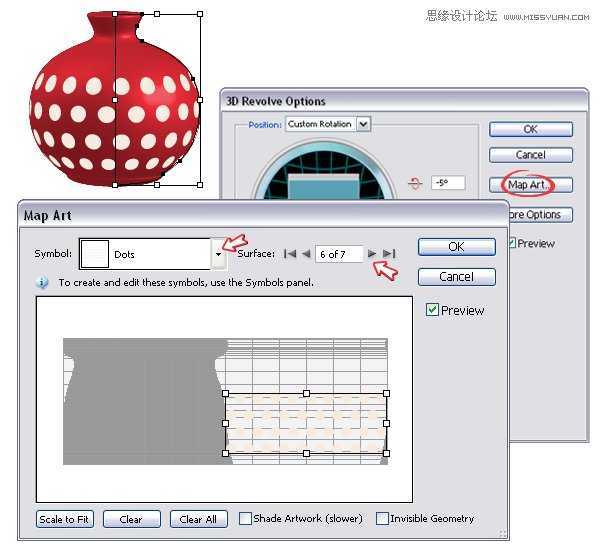The width and height of the screenshot is (600, 550).
Task: Click the mapped dots artwork in preview
Action: point(306,423)
